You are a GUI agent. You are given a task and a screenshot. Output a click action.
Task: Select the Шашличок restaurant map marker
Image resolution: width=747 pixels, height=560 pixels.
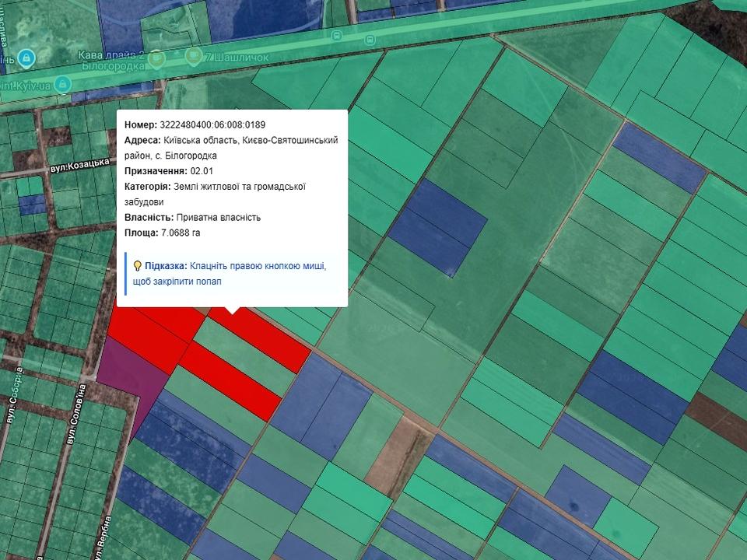[194, 56]
